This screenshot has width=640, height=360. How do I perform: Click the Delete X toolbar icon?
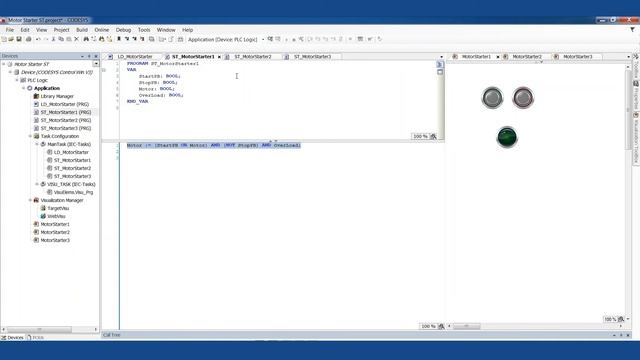[x=76, y=39]
